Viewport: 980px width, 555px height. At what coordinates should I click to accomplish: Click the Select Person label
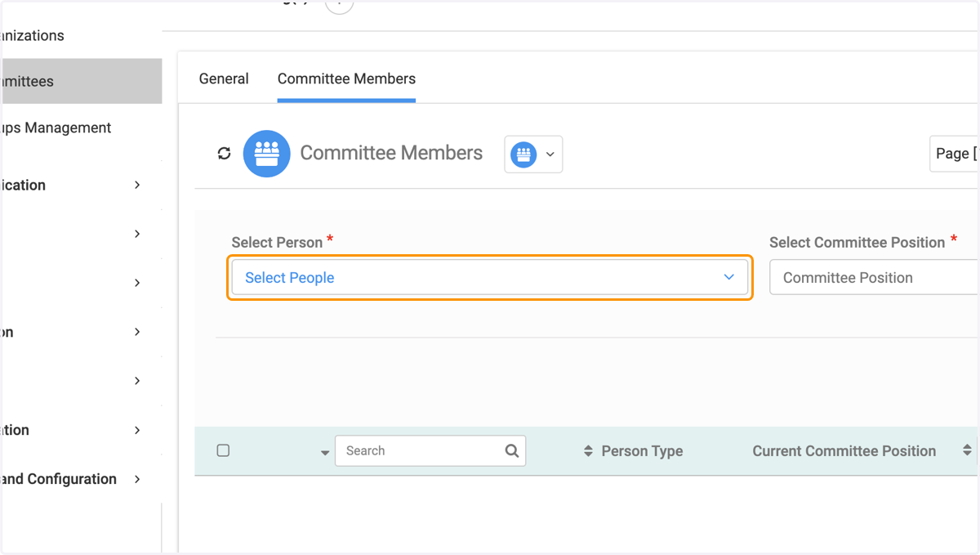pos(277,243)
